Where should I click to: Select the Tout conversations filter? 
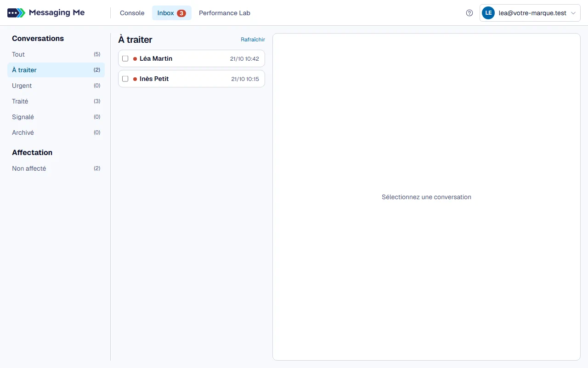coord(56,54)
